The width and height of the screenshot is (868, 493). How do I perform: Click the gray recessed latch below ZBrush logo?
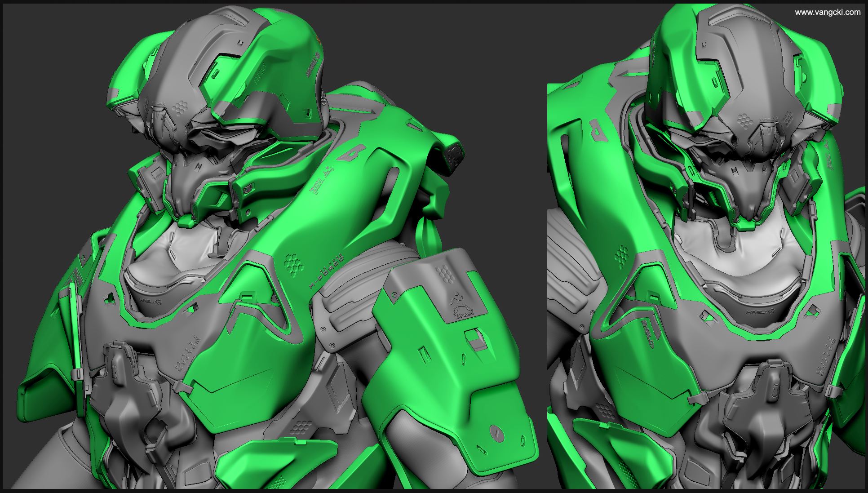pyautogui.click(x=476, y=340)
